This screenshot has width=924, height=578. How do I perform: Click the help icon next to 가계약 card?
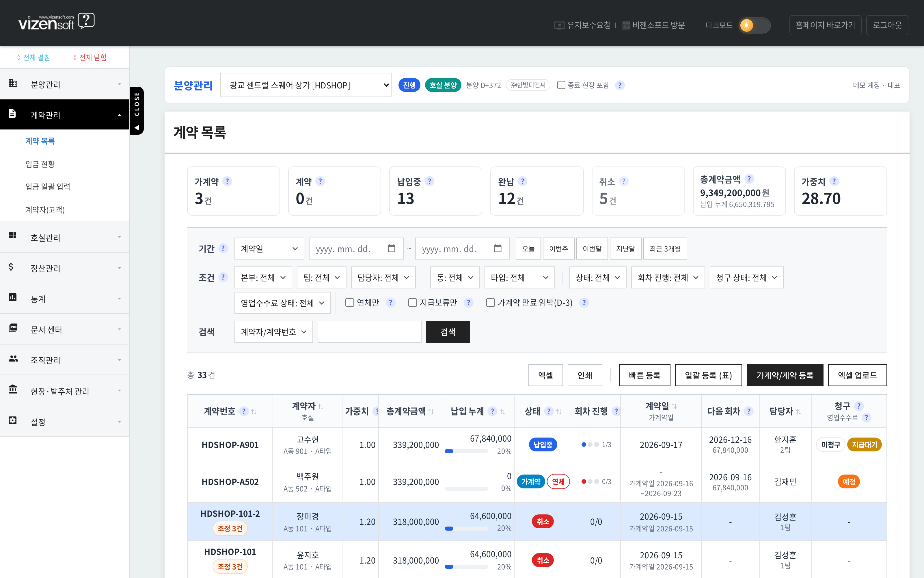(x=227, y=181)
